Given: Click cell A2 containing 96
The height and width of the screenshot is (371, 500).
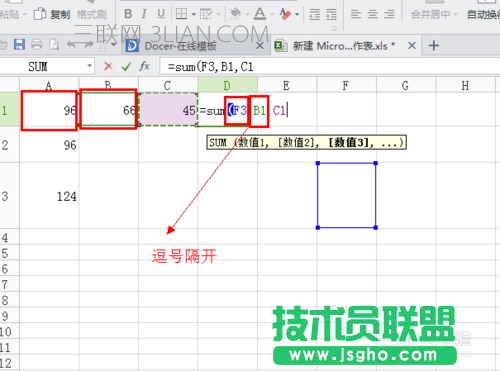Looking at the screenshot, I should pos(49,145).
